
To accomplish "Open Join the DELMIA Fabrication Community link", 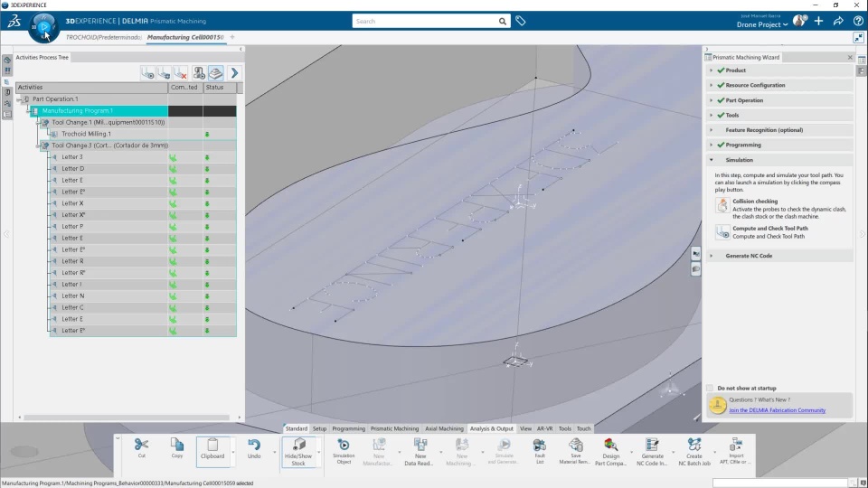I will (777, 410).
